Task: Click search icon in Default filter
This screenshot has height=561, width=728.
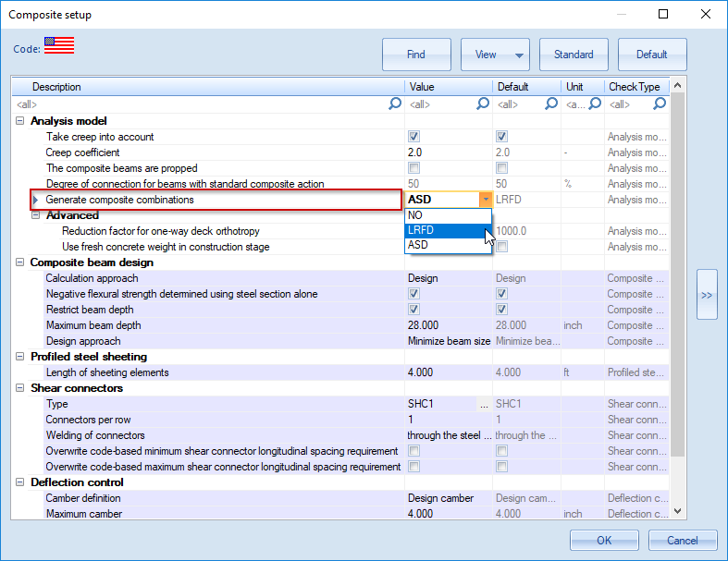Action: pyautogui.click(x=552, y=104)
